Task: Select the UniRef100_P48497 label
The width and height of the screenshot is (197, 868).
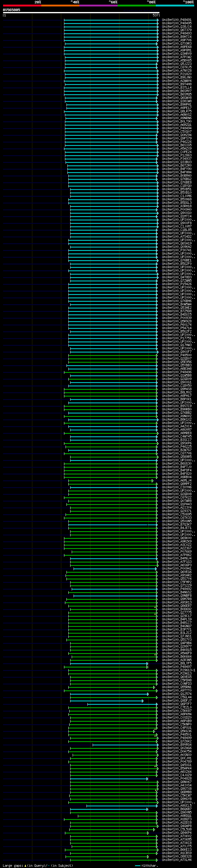Action: click(176, 667)
